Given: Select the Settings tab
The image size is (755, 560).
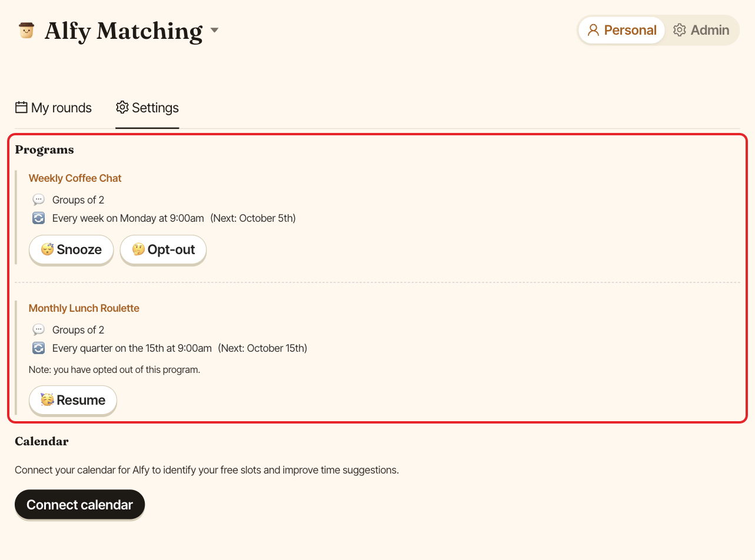Looking at the screenshot, I should (x=147, y=108).
